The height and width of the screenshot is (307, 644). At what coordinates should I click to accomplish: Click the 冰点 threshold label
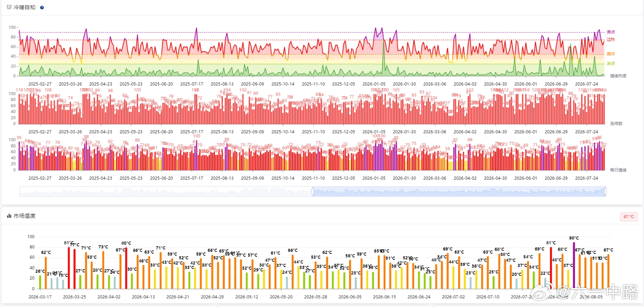[x=611, y=63]
